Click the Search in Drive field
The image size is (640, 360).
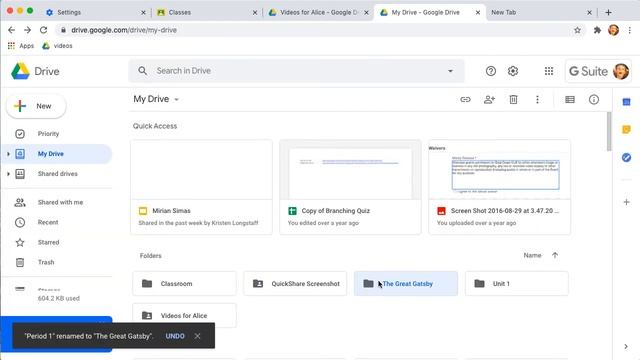pos(296,71)
